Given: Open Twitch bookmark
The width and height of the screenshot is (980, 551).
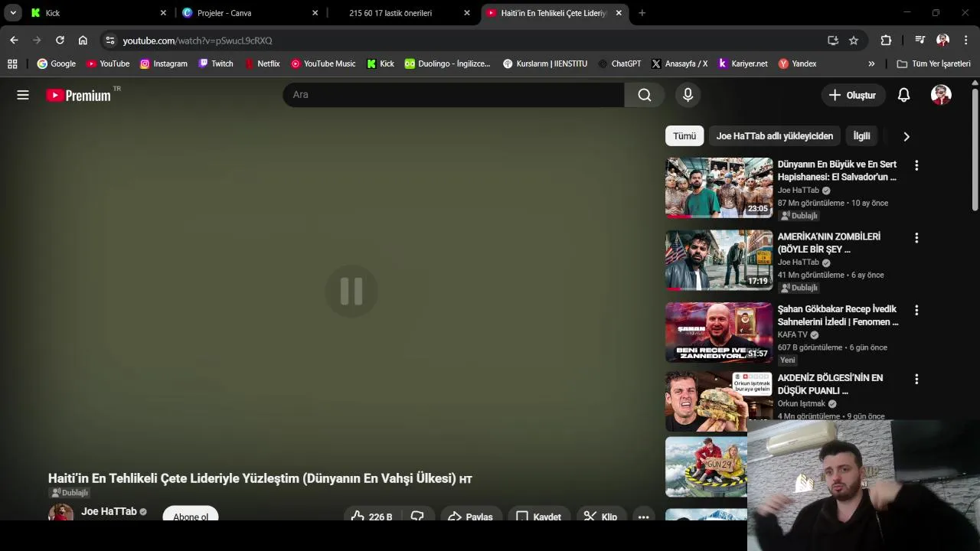Looking at the screenshot, I should 216,64.
